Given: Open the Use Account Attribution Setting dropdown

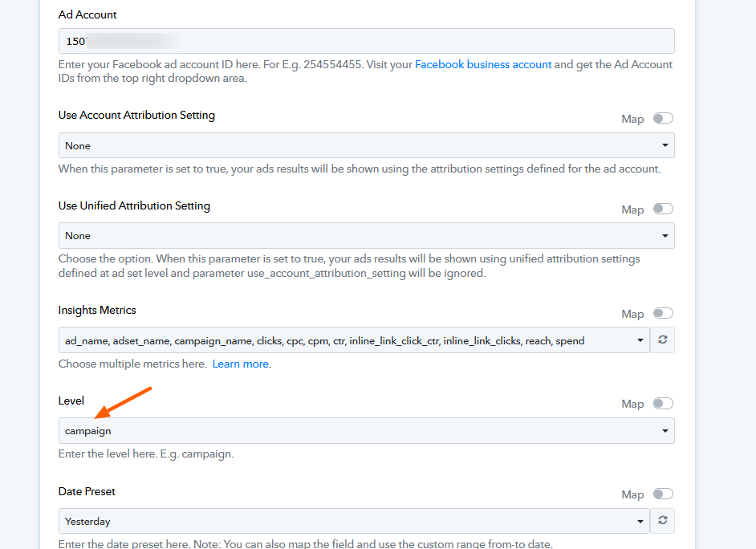Looking at the screenshot, I should tap(366, 145).
